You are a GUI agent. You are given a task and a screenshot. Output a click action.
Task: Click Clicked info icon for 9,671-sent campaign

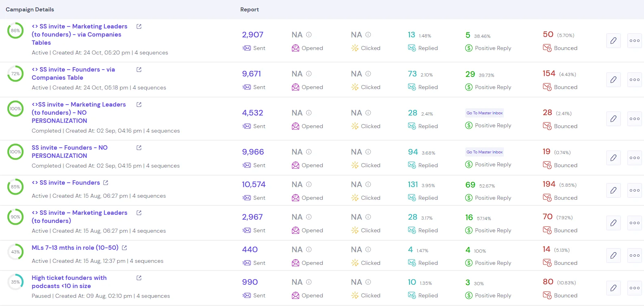[x=368, y=74]
